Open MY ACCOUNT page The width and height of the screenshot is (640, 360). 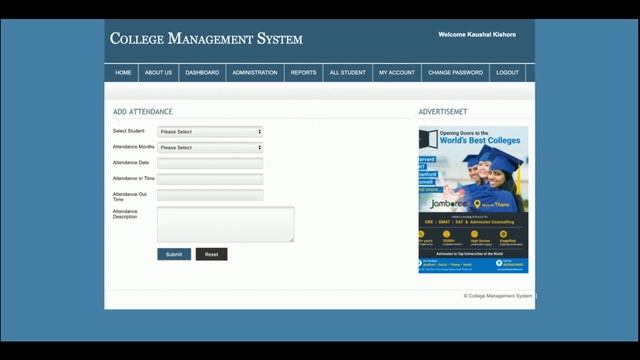(x=397, y=73)
